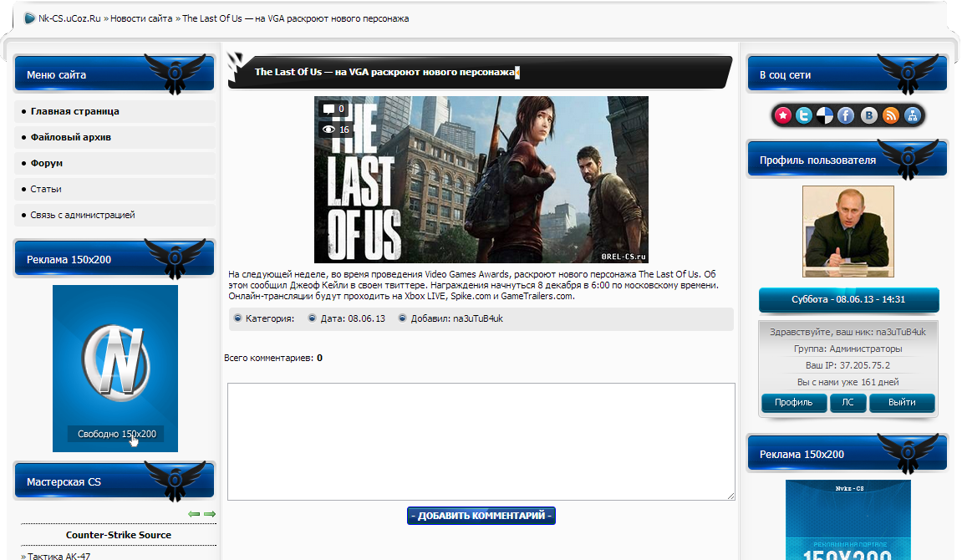
Task: Click the user profile avatar picture
Action: pyautogui.click(x=847, y=232)
